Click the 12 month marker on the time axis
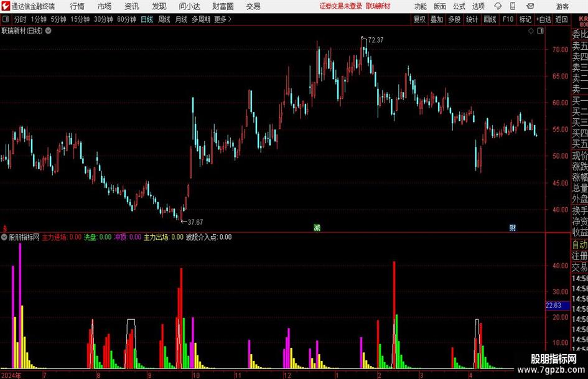This screenshot has width=588, height=379. click(287, 375)
